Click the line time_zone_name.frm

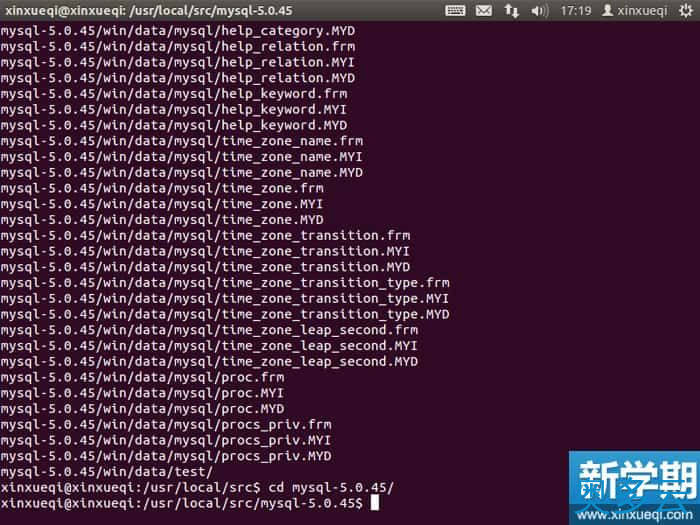pyautogui.click(x=182, y=141)
